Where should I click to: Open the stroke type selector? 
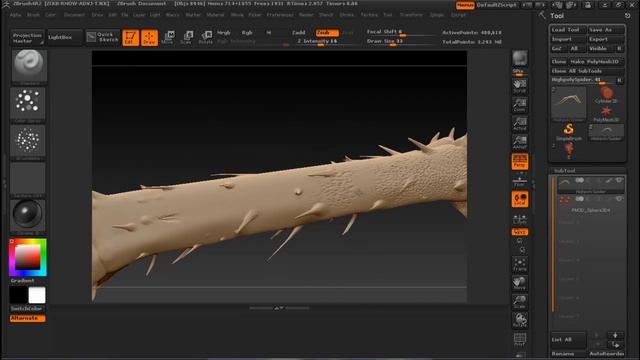tap(28, 104)
